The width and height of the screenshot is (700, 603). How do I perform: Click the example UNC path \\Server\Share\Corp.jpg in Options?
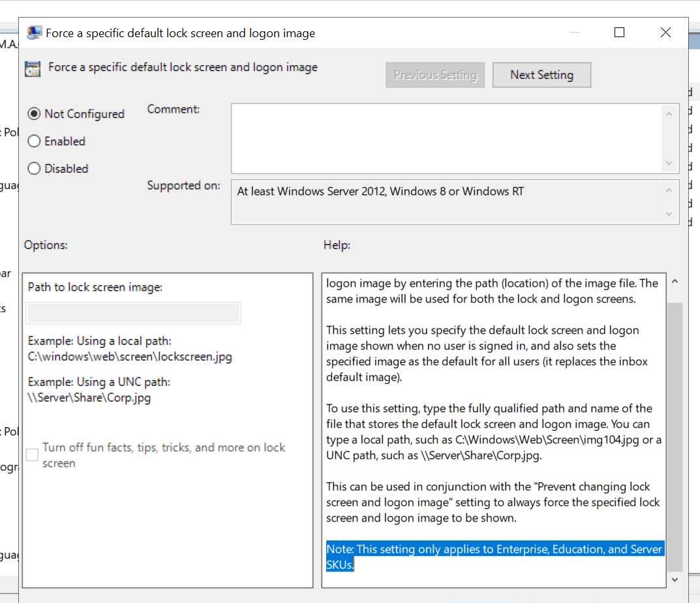[89, 398]
